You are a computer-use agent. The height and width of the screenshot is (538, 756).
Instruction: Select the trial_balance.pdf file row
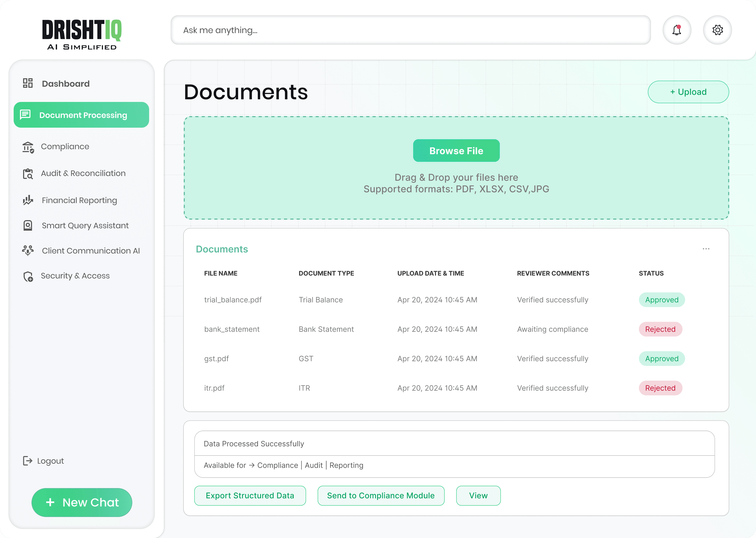pos(233,300)
